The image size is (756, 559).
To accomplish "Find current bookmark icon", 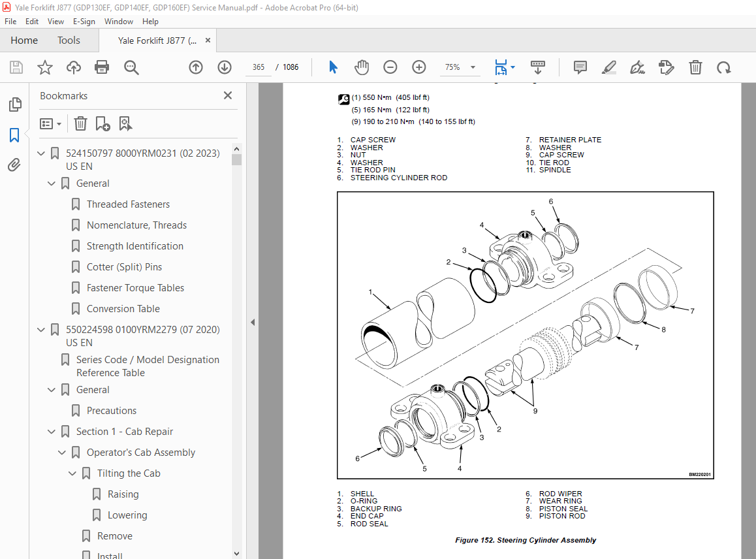I will pyautogui.click(x=125, y=123).
